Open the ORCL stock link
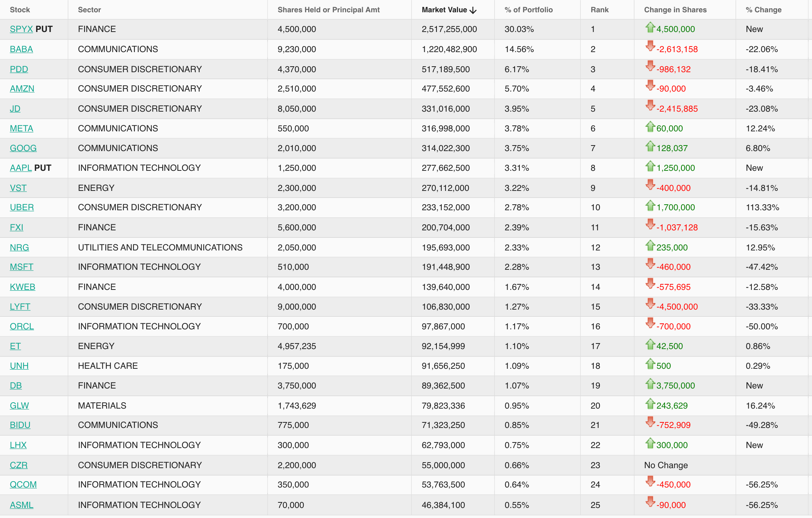The height and width of the screenshot is (518, 812). pyautogui.click(x=22, y=326)
